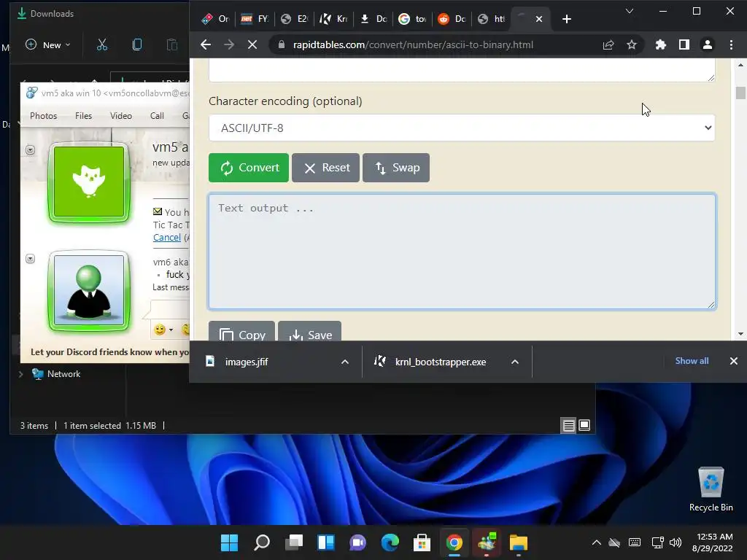Image resolution: width=747 pixels, height=560 pixels.
Task: Open Chrome profile avatar icon
Action: pyautogui.click(x=708, y=44)
